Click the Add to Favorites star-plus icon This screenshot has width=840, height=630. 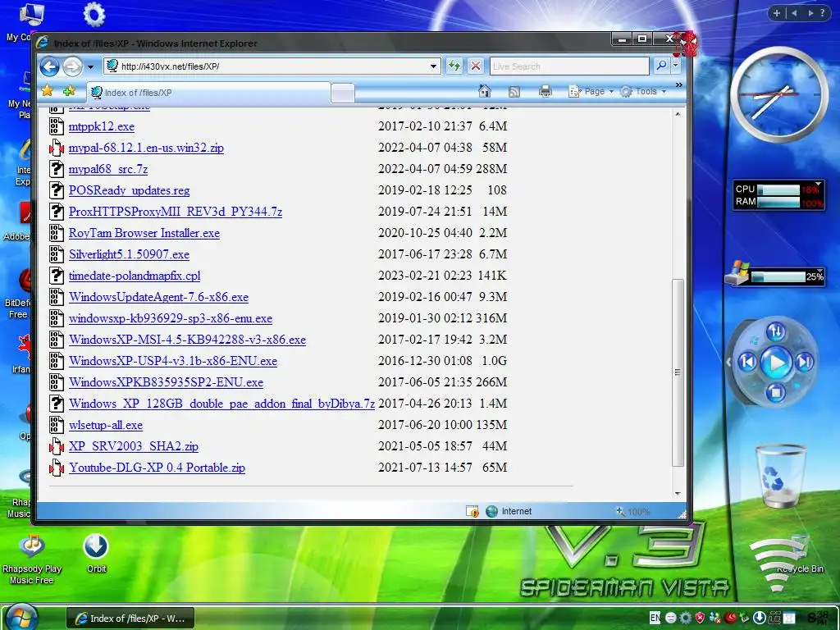[x=69, y=91]
